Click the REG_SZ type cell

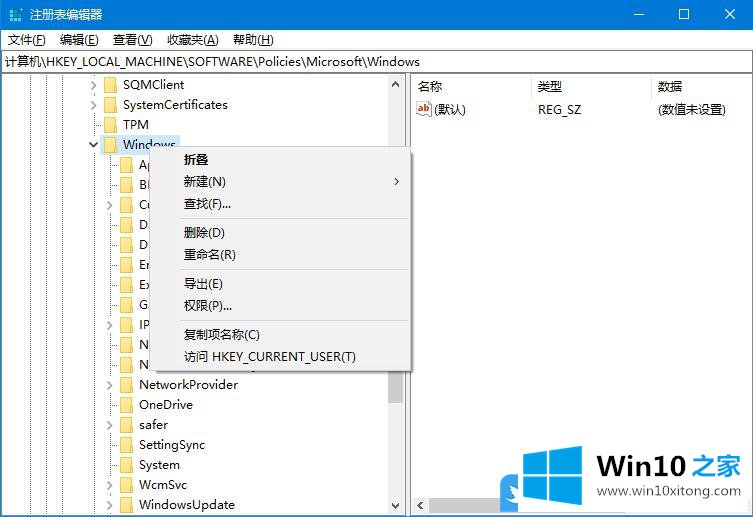click(x=559, y=110)
